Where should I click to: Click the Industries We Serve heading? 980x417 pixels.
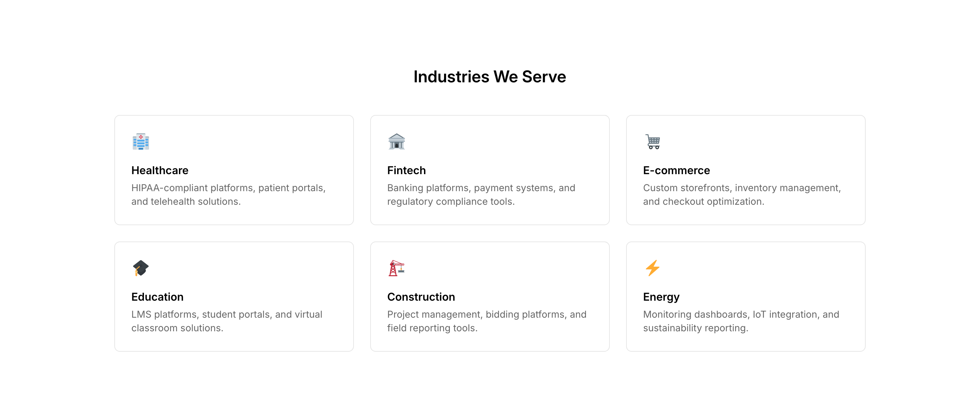point(490,77)
